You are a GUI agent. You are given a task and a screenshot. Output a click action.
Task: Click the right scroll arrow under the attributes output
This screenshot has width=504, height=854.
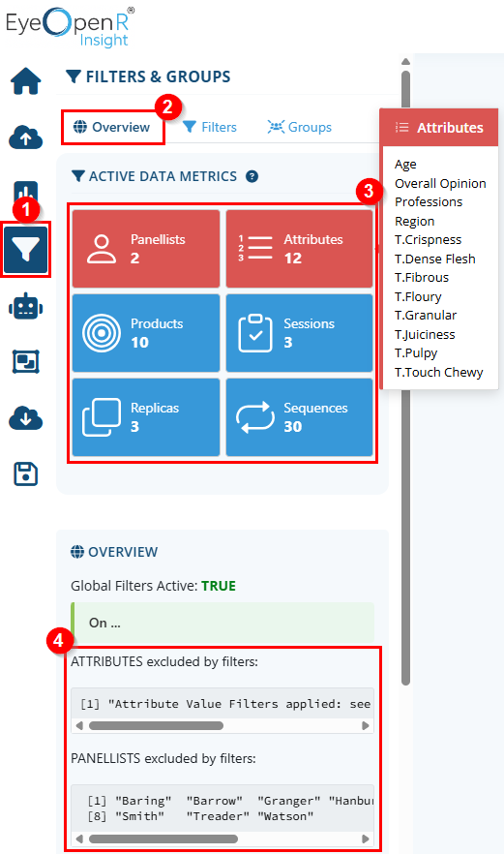pos(366,725)
